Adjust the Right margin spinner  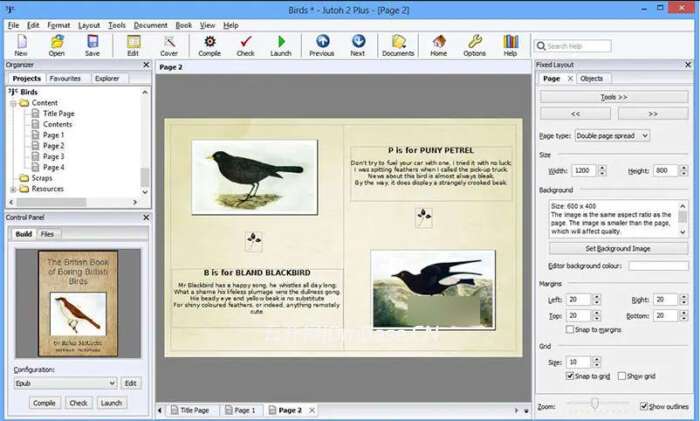pos(683,299)
